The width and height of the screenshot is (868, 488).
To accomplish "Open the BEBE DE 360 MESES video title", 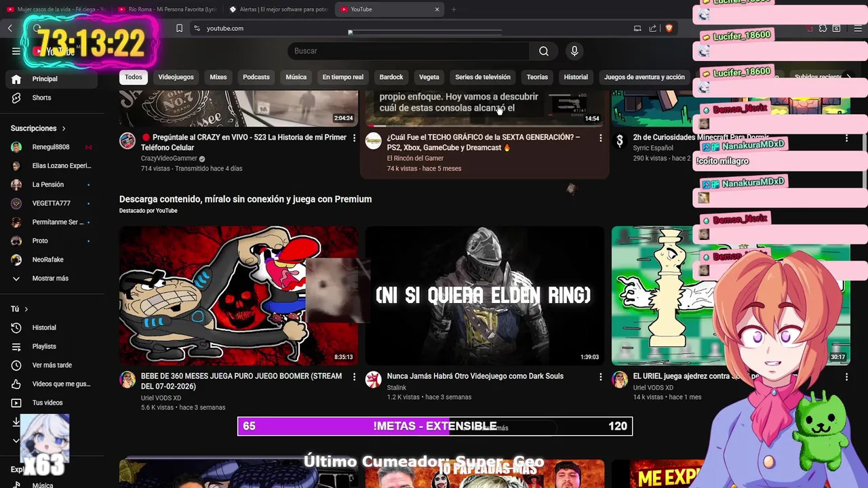I will 241,381.
